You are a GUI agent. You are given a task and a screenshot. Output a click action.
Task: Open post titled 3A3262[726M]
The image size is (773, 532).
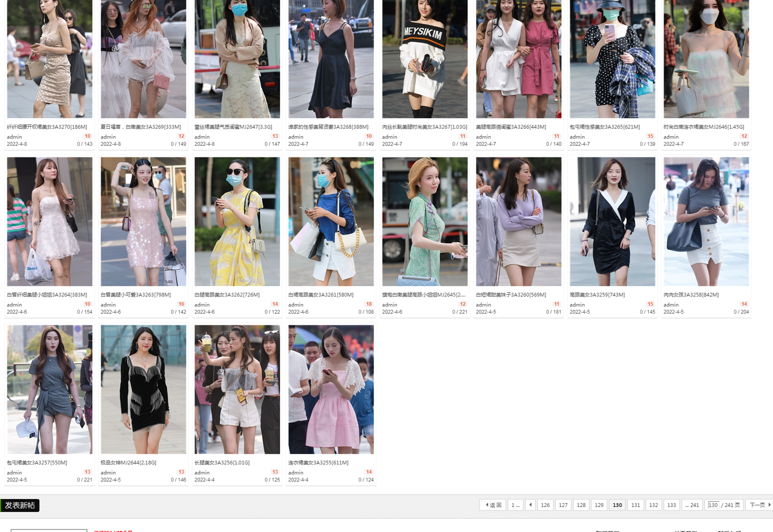click(x=227, y=295)
